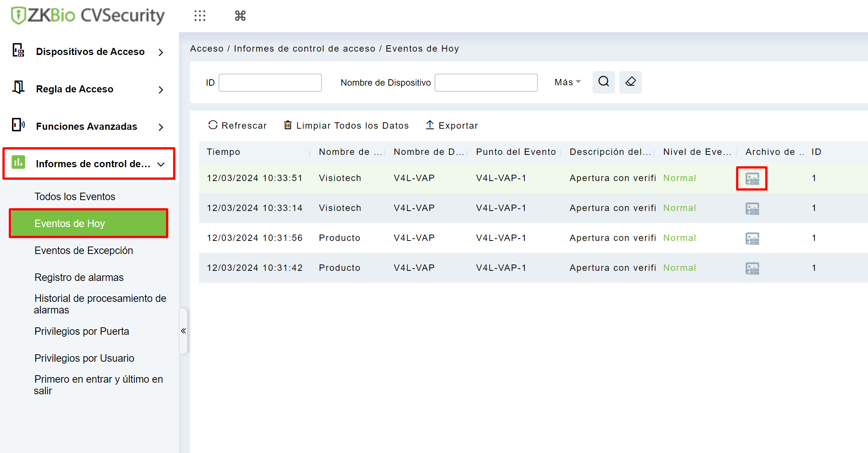
Task: Expand Funciones Avanzadas chevron
Action: pyautogui.click(x=161, y=127)
